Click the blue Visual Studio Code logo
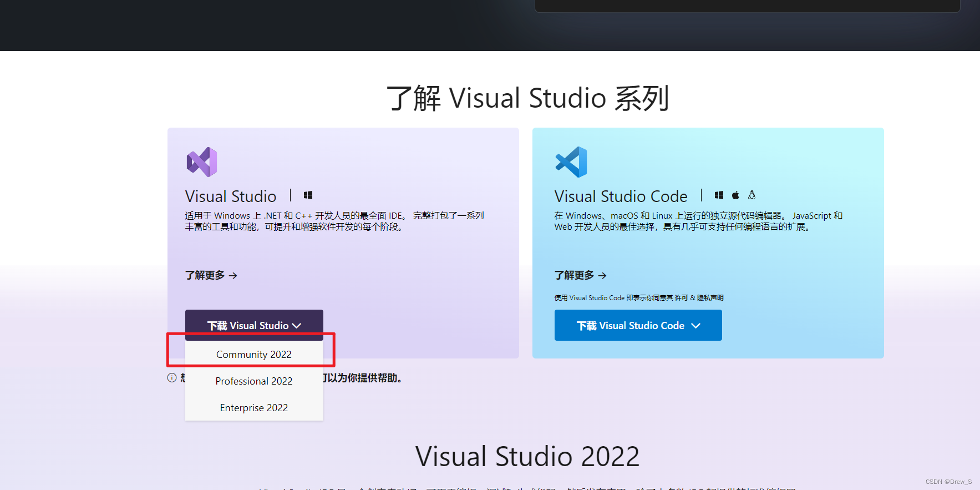980x490 pixels. click(x=571, y=162)
